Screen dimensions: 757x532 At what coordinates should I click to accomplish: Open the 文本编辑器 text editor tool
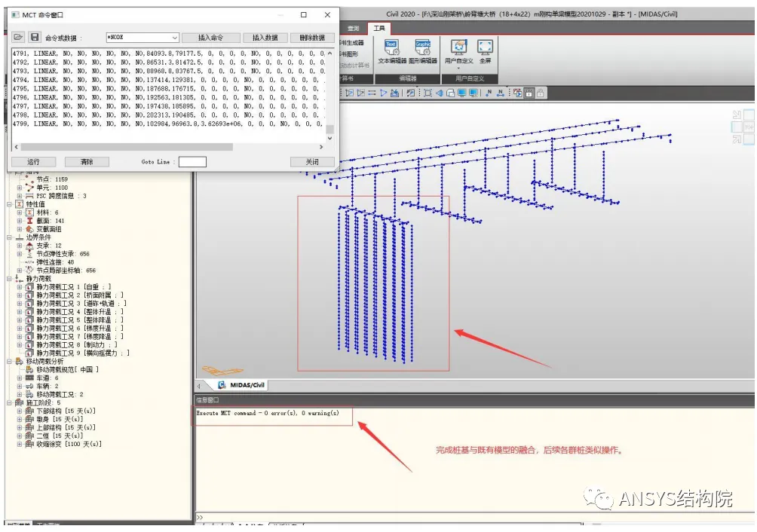(x=391, y=51)
